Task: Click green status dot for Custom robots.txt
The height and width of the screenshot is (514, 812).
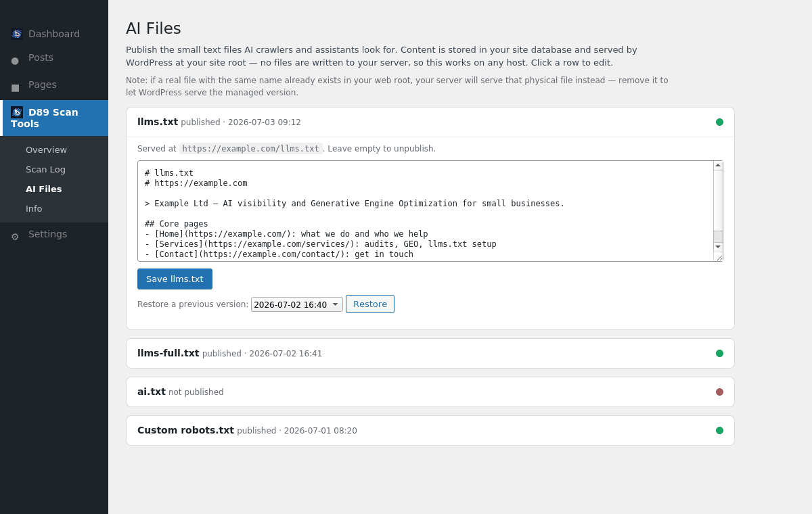Action: (x=719, y=431)
